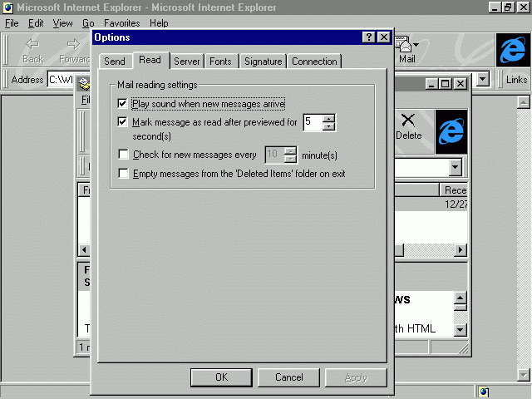Click the Apply button in Options
Screen dimensions: 532x399
click(x=356, y=377)
